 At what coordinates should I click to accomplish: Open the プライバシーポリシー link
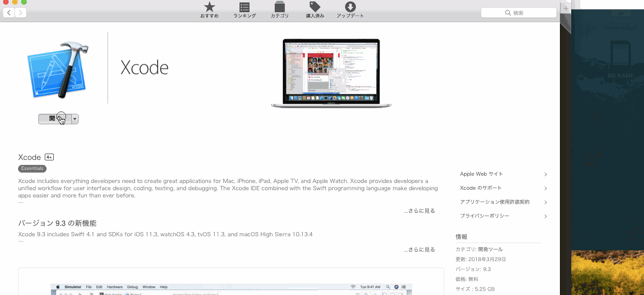click(484, 216)
